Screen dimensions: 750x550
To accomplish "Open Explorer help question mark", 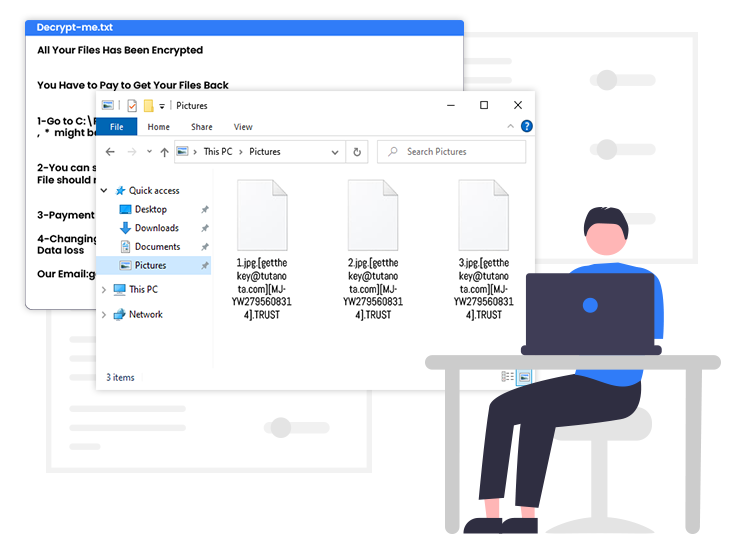I will point(526,126).
